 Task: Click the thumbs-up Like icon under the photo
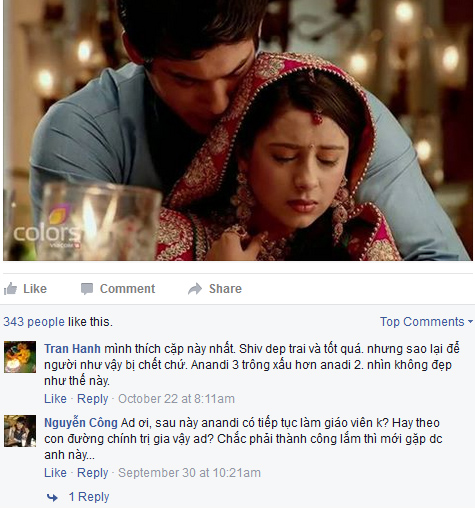point(10,289)
